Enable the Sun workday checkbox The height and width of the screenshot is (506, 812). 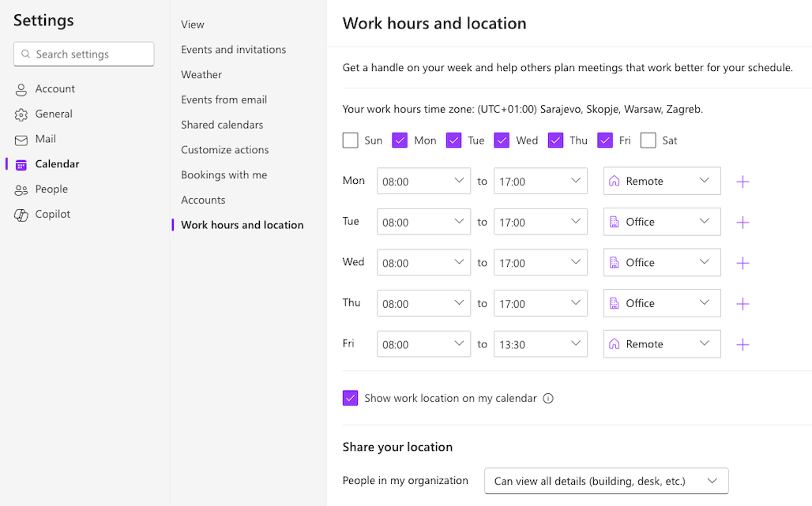pos(350,141)
